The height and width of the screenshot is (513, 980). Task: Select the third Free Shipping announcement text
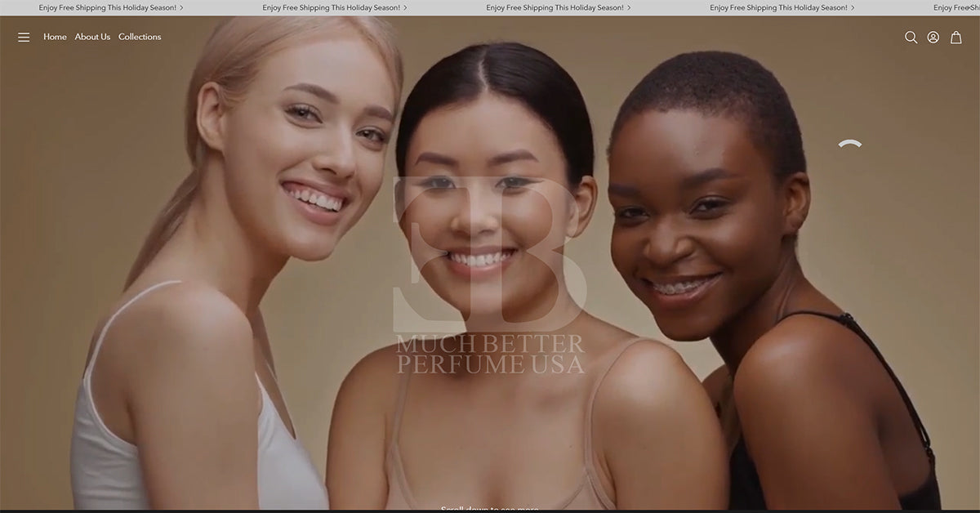555,8
